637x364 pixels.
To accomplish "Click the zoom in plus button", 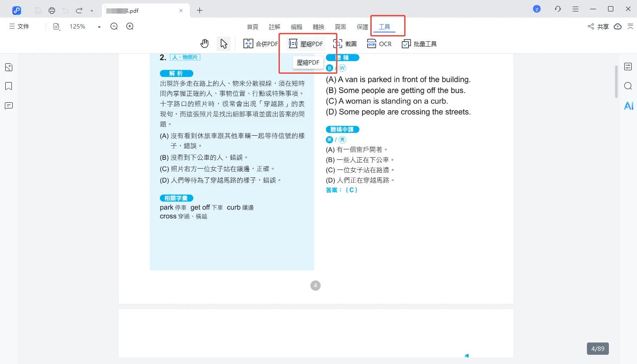I will click(130, 26).
